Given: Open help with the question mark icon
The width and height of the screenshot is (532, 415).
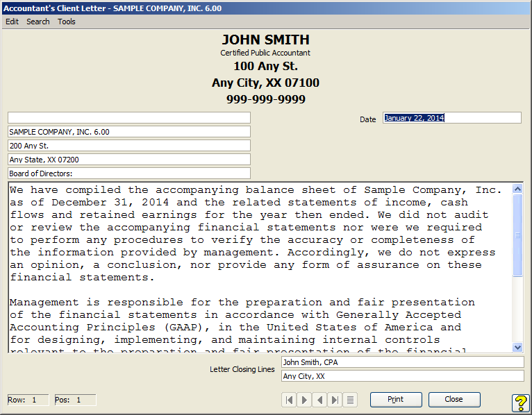Looking at the screenshot, I should pyautogui.click(x=520, y=403).
